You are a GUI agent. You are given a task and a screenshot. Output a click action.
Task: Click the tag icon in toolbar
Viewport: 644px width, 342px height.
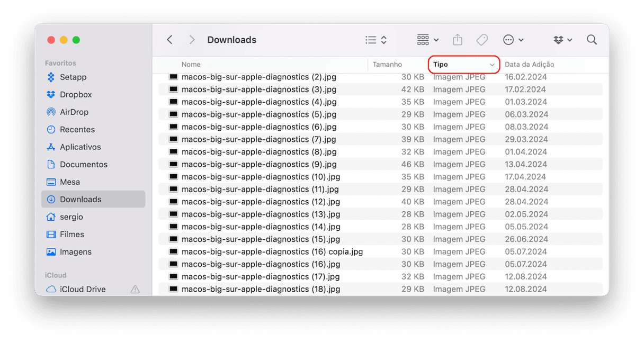[x=482, y=40]
